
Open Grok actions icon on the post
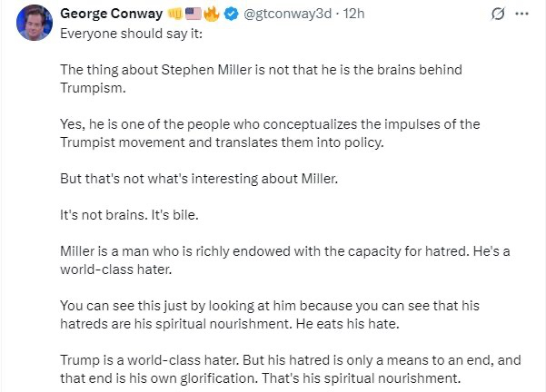[497, 15]
